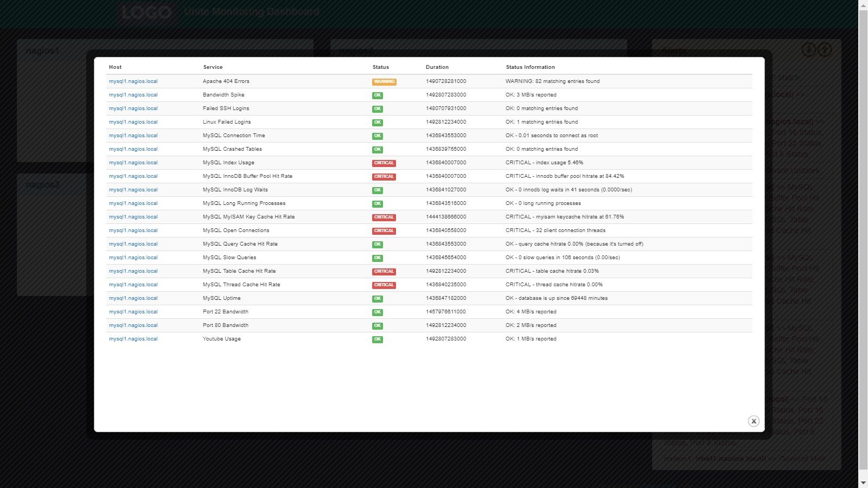Click the OK badge on Bandwidth Spike row
Image resolution: width=868 pixels, height=488 pixels.
(x=377, y=95)
